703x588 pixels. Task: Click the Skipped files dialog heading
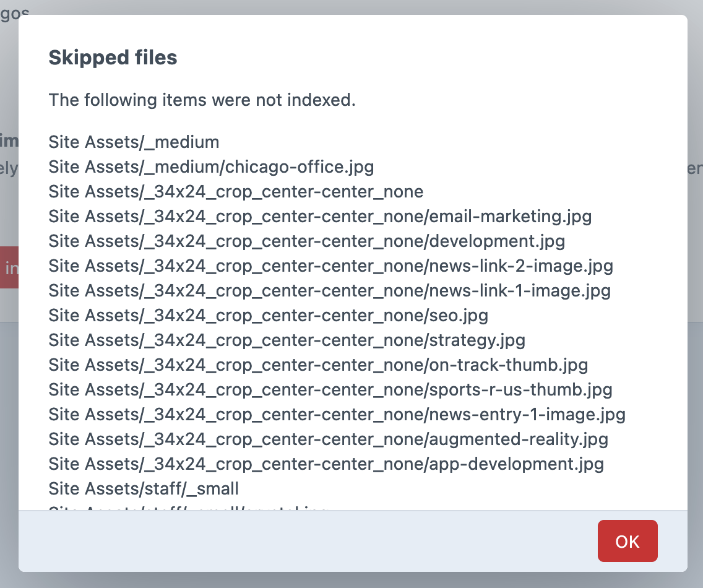(113, 58)
